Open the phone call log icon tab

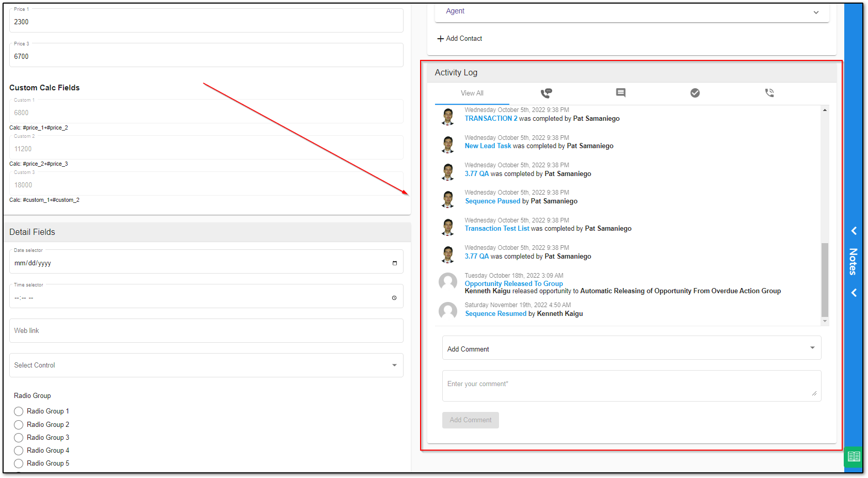tap(769, 93)
